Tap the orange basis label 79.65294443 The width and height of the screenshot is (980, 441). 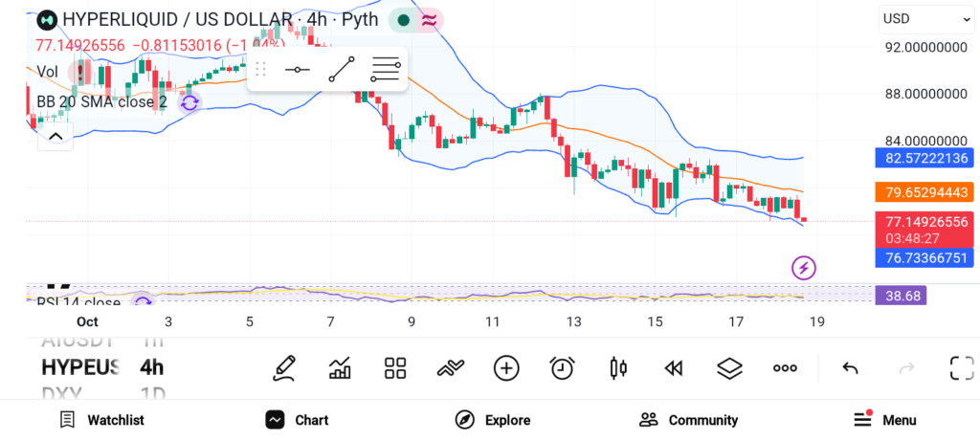coord(924,191)
